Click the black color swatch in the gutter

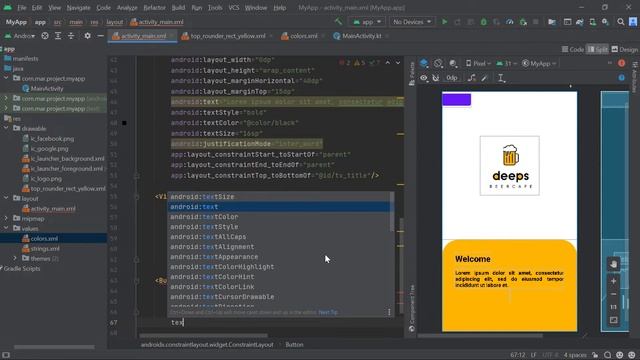pos(124,123)
